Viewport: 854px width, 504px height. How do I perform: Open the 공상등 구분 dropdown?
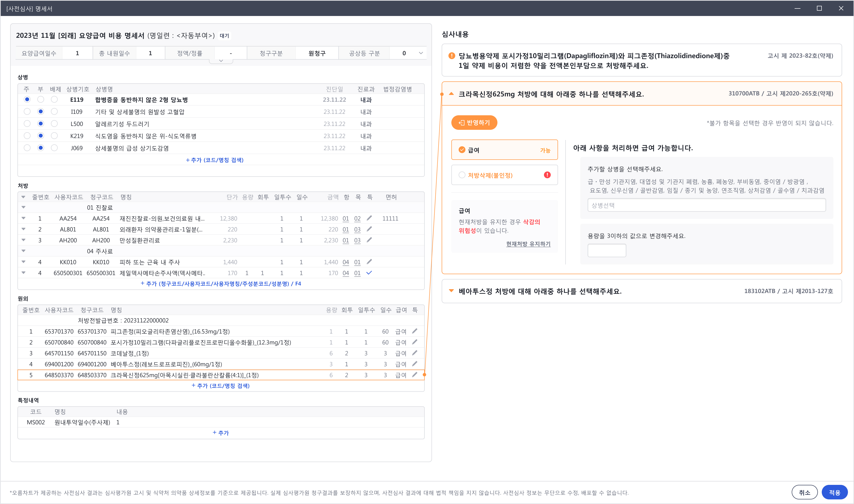click(x=420, y=53)
